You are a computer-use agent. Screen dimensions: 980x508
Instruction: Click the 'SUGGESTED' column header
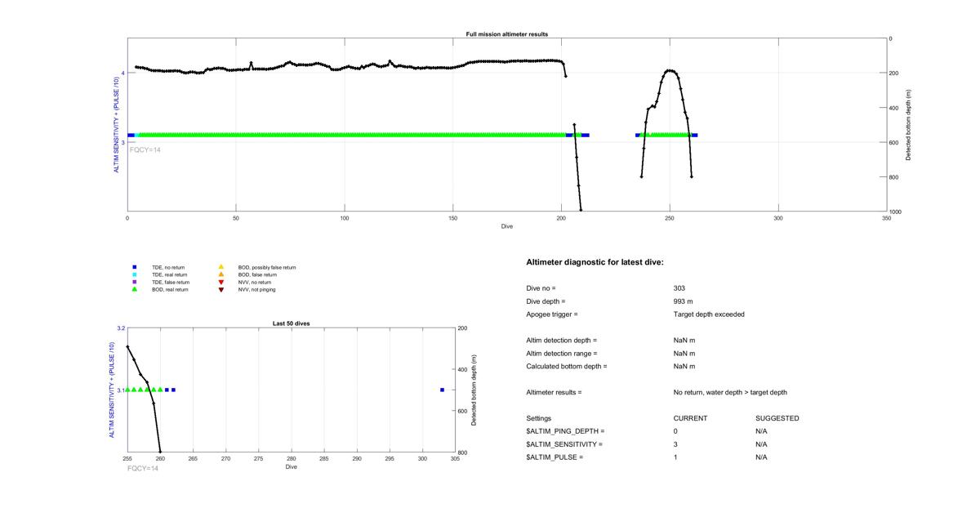pos(777,418)
